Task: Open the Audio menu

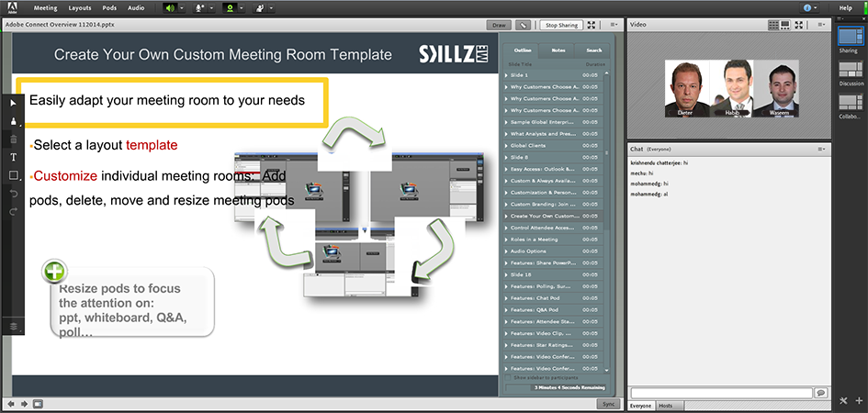Action: (136, 8)
